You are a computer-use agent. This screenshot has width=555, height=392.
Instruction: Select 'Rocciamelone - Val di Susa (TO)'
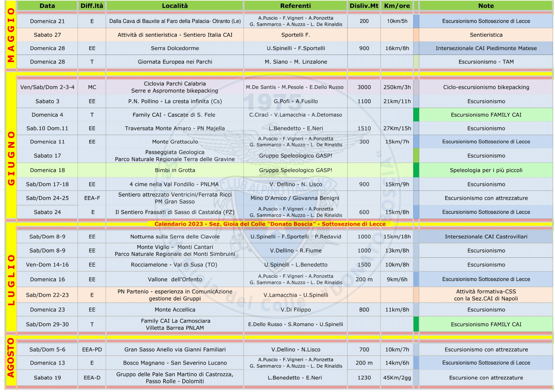tap(175, 265)
